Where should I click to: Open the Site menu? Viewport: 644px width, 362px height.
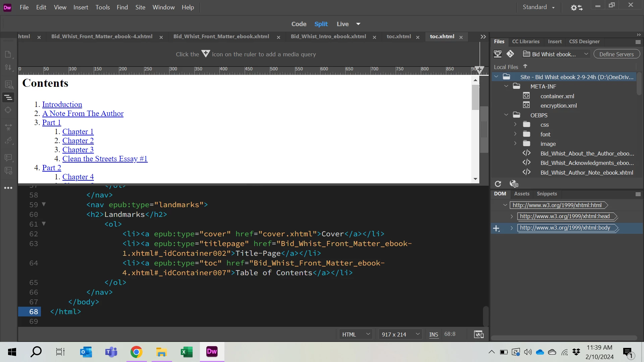pyautogui.click(x=140, y=7)
